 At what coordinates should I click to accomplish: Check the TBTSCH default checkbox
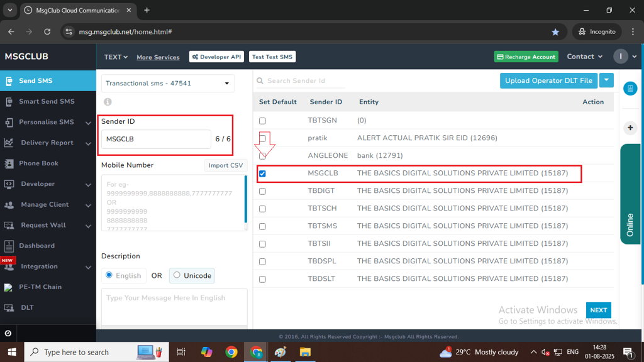click(262, 209)
